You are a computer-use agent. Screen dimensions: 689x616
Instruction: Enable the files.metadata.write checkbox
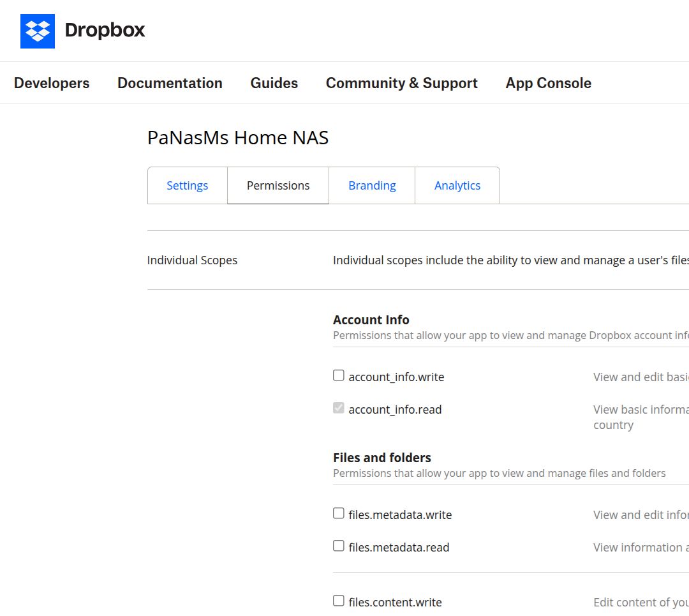(x=338, y=513)
